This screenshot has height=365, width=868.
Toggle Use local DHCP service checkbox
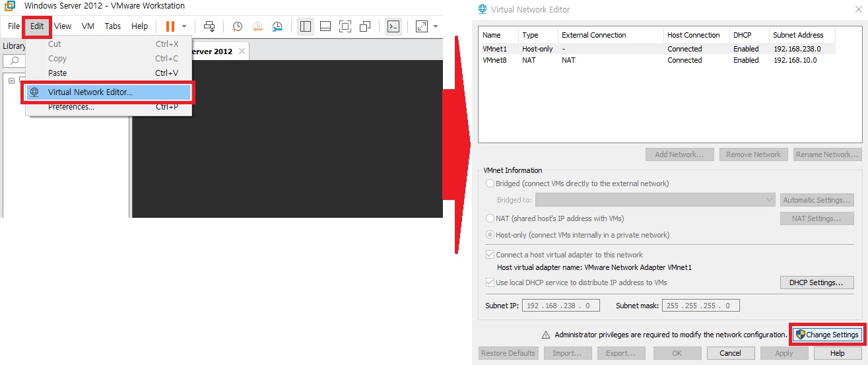(x=490, y=282)
